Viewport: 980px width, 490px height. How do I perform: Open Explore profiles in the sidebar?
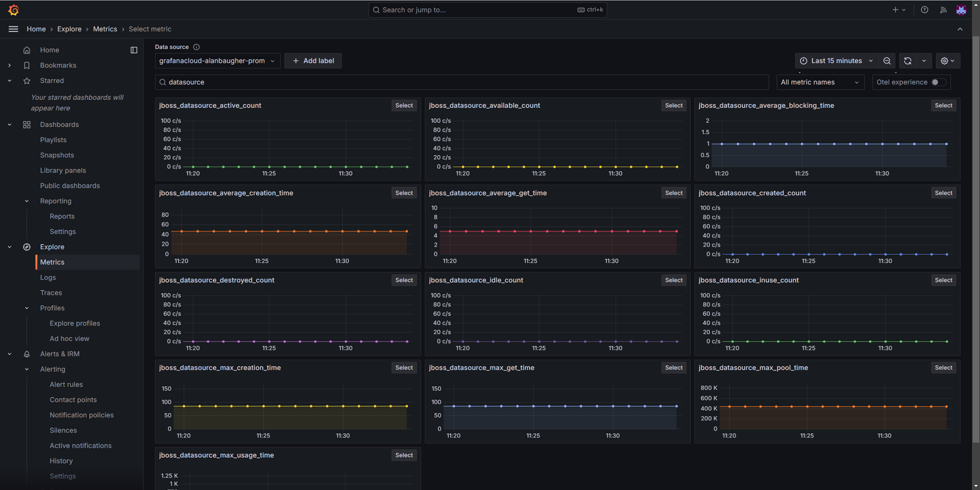click(75, 324)
